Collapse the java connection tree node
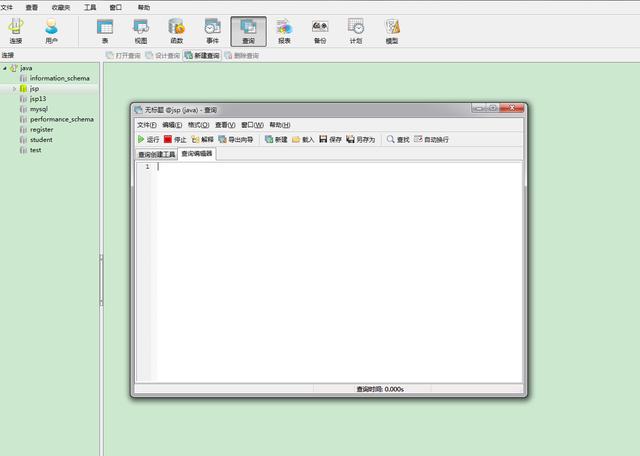This screenshot has height=456, width=640. tap(4, 68)
